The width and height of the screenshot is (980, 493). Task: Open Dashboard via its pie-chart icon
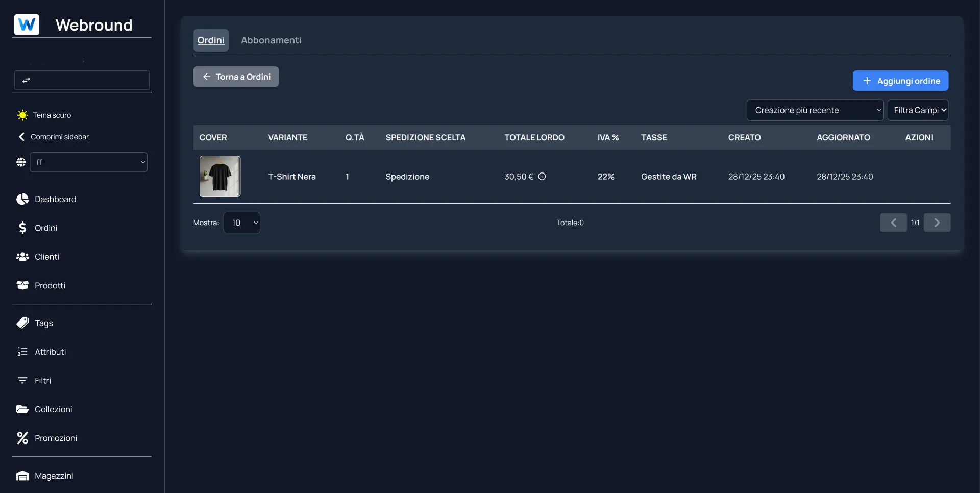(22, 199)
